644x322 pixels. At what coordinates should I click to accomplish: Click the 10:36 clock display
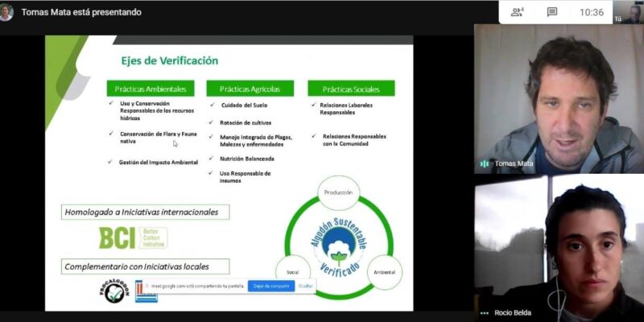click(x=591, y=12)
